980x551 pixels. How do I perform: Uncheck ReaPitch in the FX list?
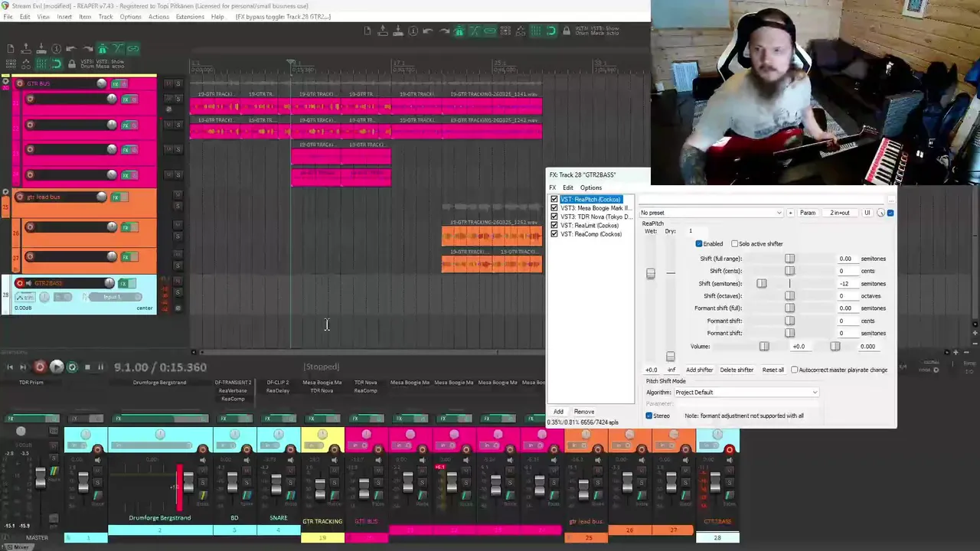click(554, 199)
